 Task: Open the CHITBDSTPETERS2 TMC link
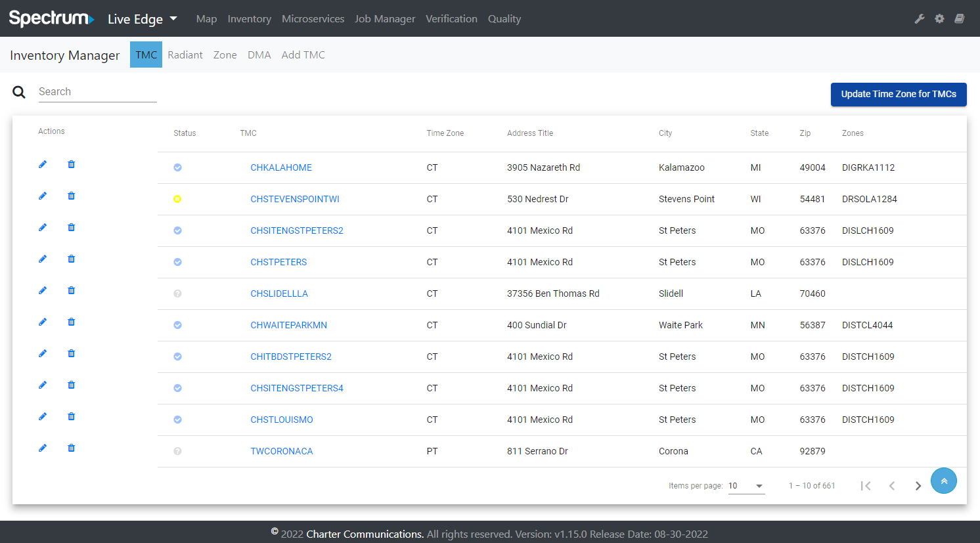291,357
